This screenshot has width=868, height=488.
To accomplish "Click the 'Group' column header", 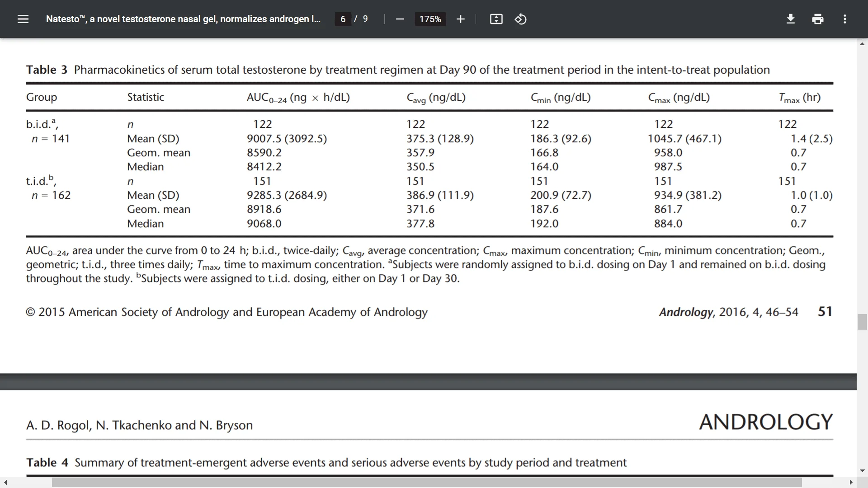I will (42, 97).
